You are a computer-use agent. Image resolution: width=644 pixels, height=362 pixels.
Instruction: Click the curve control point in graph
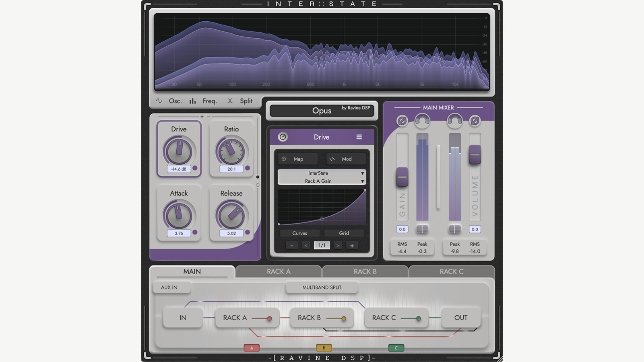[x=322, y=219]
